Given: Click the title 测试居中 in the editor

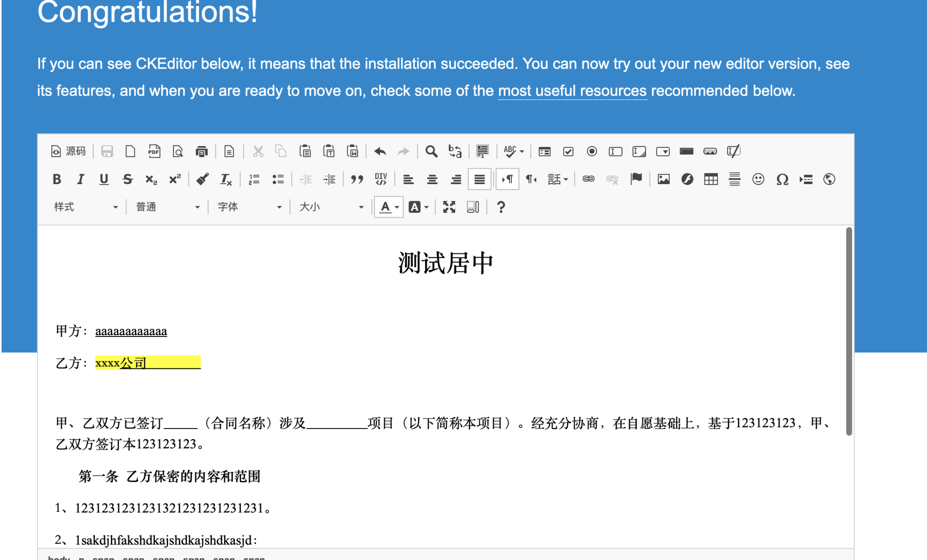Looking at the screenshot, I should pyautogui.click(x=445, y=263).
